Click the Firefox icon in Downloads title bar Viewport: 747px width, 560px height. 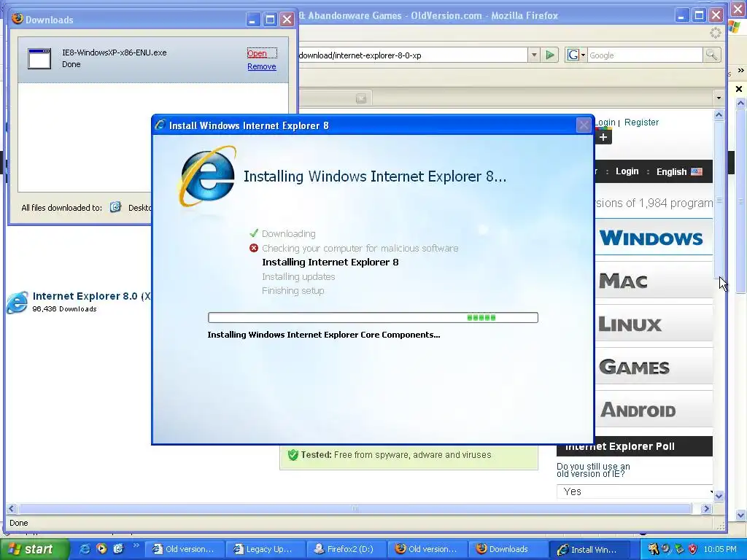(x=18, y=18)
